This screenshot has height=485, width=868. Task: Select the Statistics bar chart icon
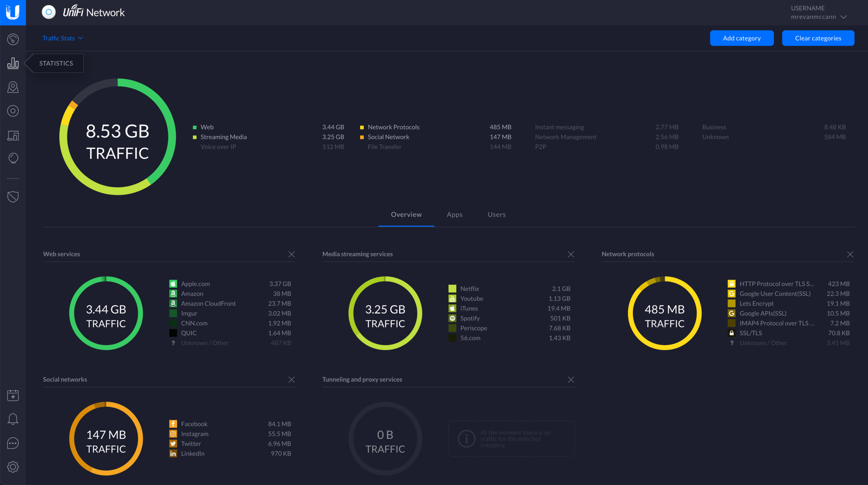13,63
